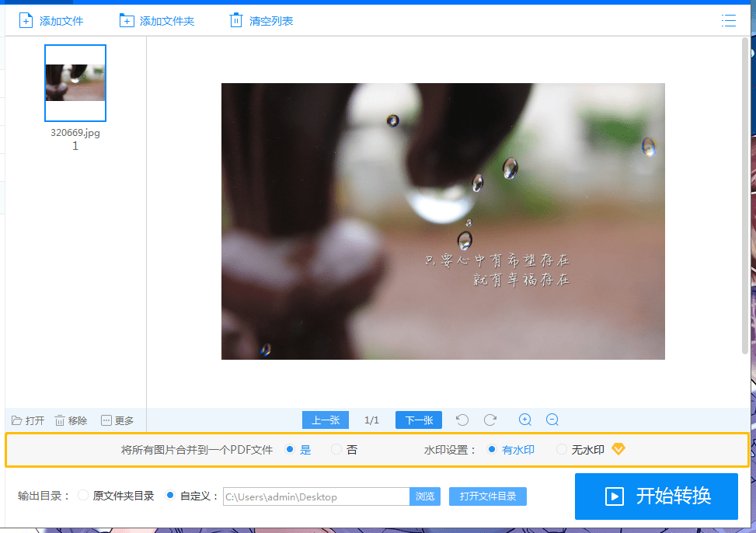Image resolution: width=756 pixels, height=533 pixels.
Task: Zoom out of the preview image
Action: pos(552,420)
